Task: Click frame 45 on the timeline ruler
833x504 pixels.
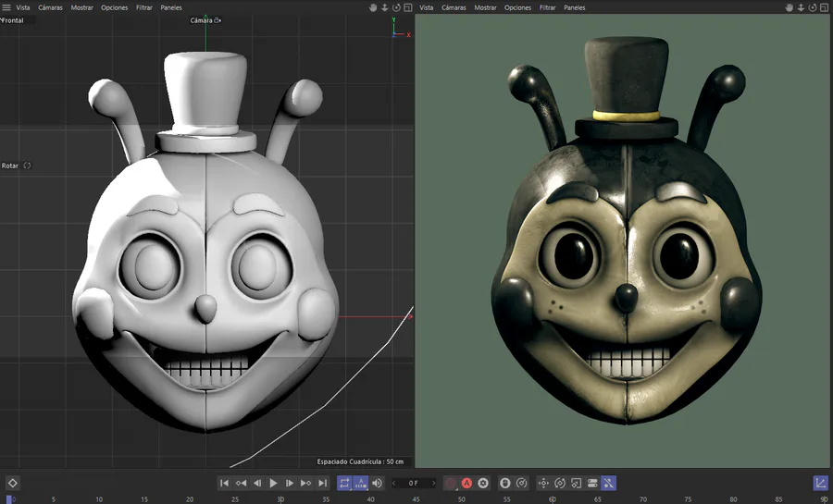Action: (416, 499)
